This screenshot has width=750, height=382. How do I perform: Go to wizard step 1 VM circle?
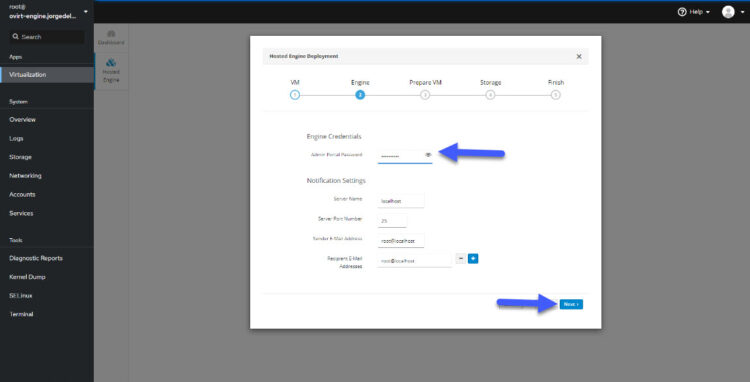295,95
